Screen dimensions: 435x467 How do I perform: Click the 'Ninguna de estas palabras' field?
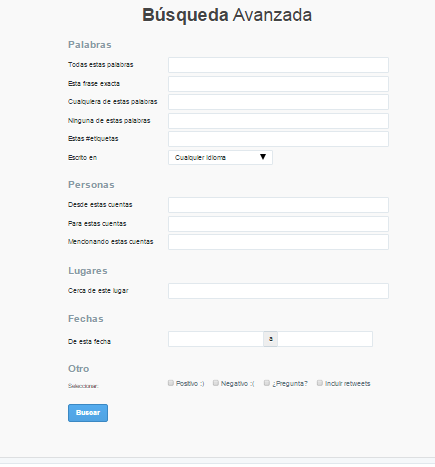(x=278, y=121)
